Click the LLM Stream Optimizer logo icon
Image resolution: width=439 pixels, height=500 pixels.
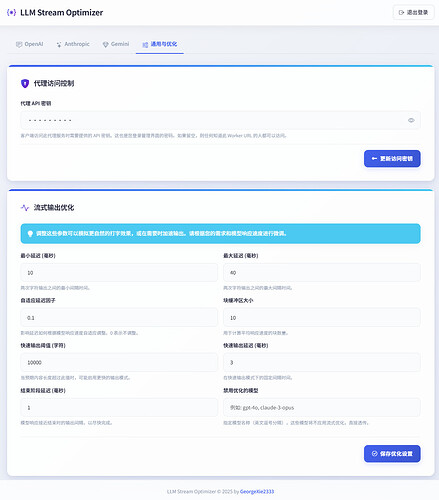(11, 12)
